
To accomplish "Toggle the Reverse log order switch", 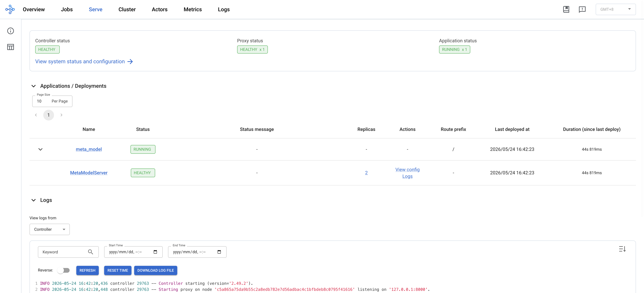I will (x=64, y=270).
